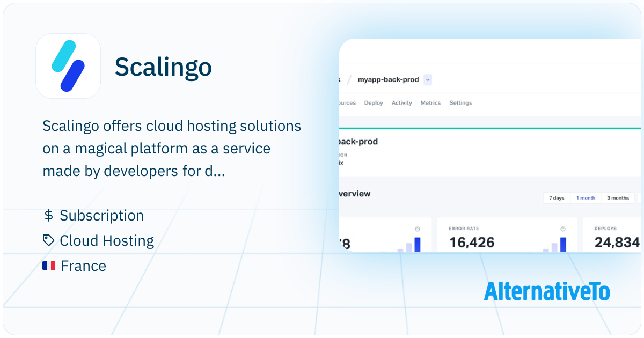
Task: Click the Scalingo app logo icon
Action: [x=68, y=66]
